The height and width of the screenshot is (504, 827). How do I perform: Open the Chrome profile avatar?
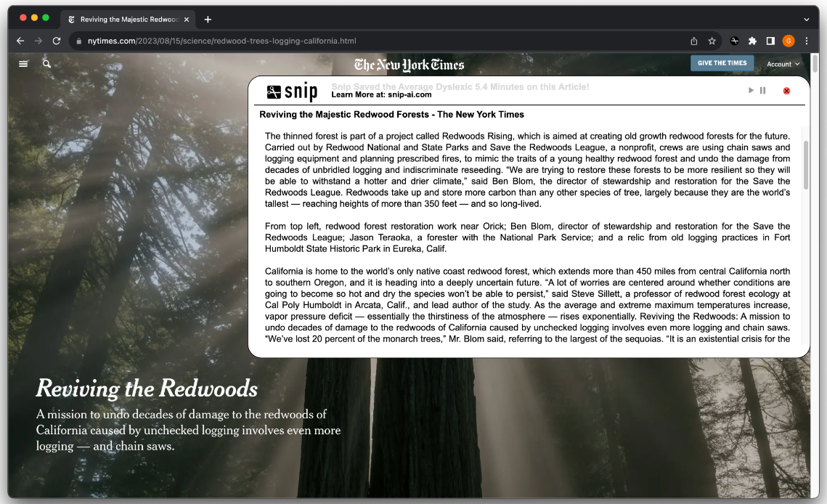[x=789, y=41]
